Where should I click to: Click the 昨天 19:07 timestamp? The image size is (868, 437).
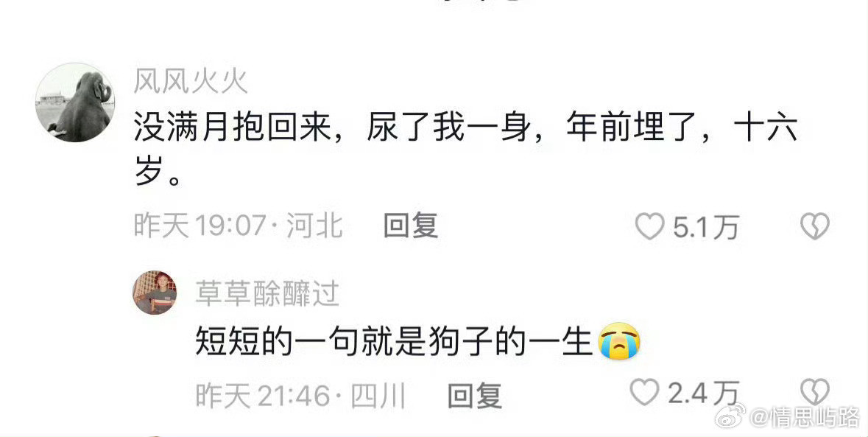coord(200,226)
